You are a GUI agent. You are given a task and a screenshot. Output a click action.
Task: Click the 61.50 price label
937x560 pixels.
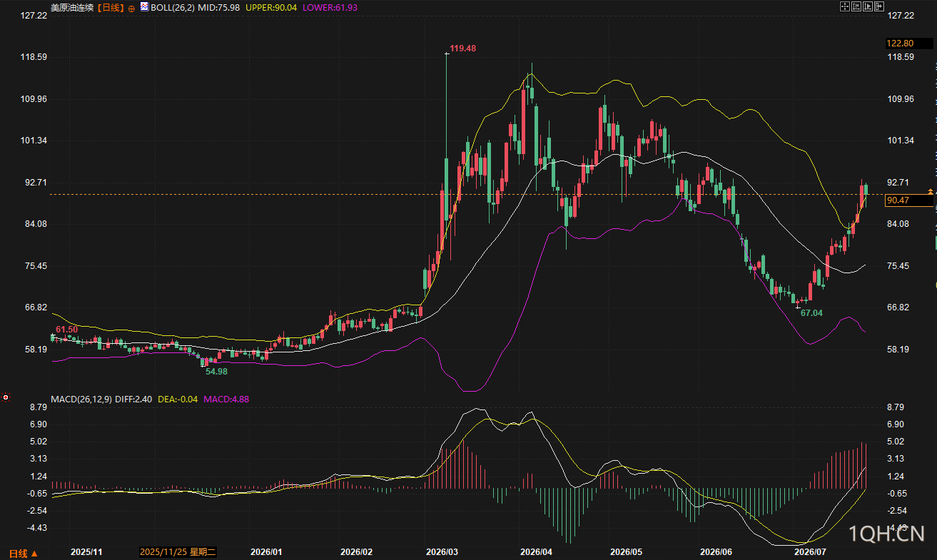tap(66, 329)
